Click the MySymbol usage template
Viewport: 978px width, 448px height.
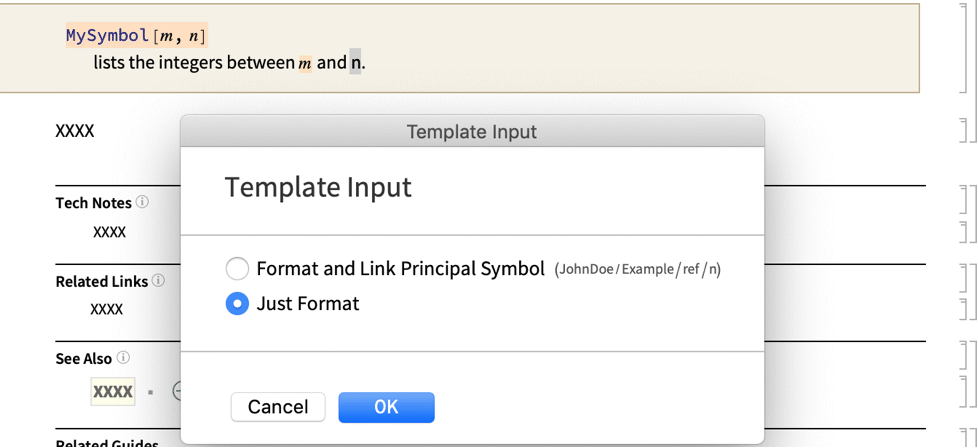coord(136,36)
